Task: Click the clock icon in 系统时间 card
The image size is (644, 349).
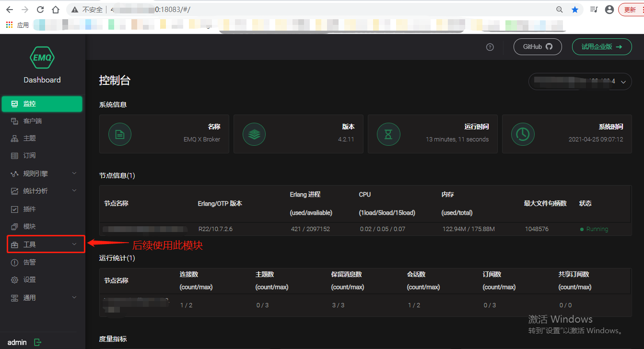Action: tap(523, 135)
